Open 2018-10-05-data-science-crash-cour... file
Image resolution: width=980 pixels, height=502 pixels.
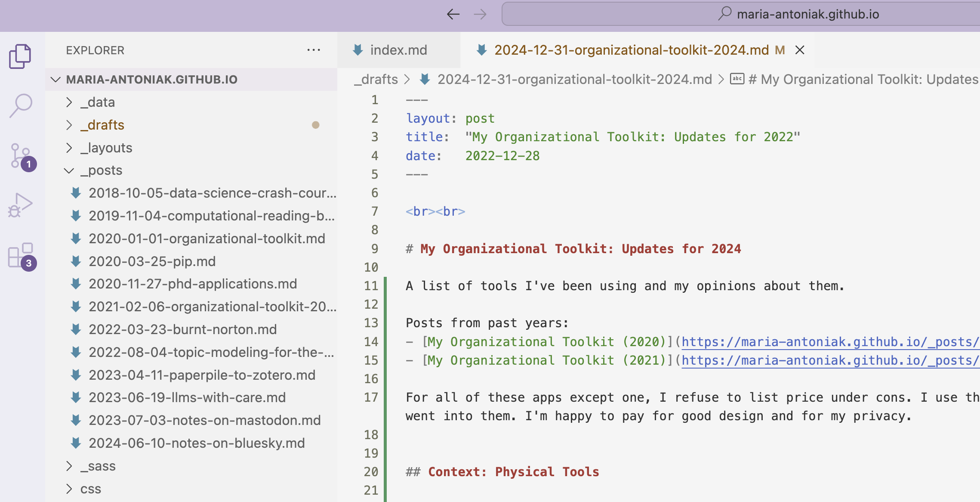(x=191, y=193)
